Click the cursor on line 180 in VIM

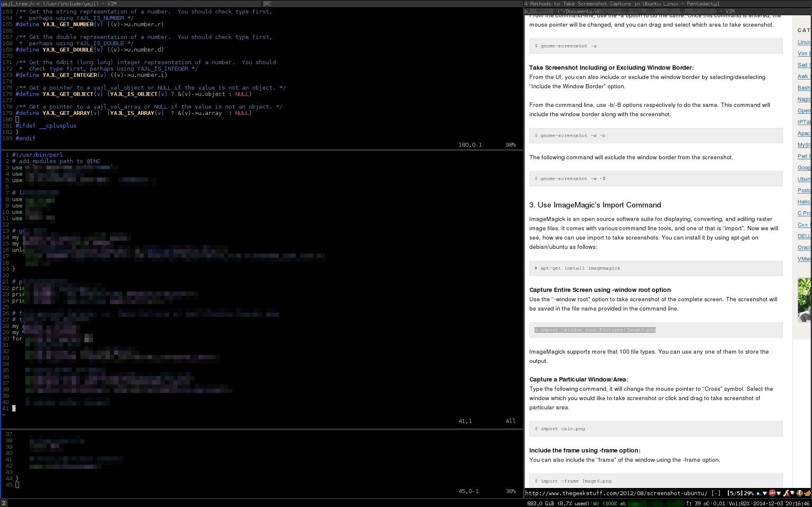click(17, 120)
